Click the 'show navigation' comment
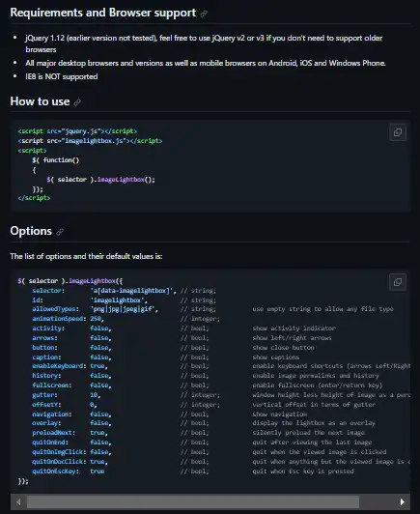The height and width of the screenshot is (514, 420). pos(279,414)
